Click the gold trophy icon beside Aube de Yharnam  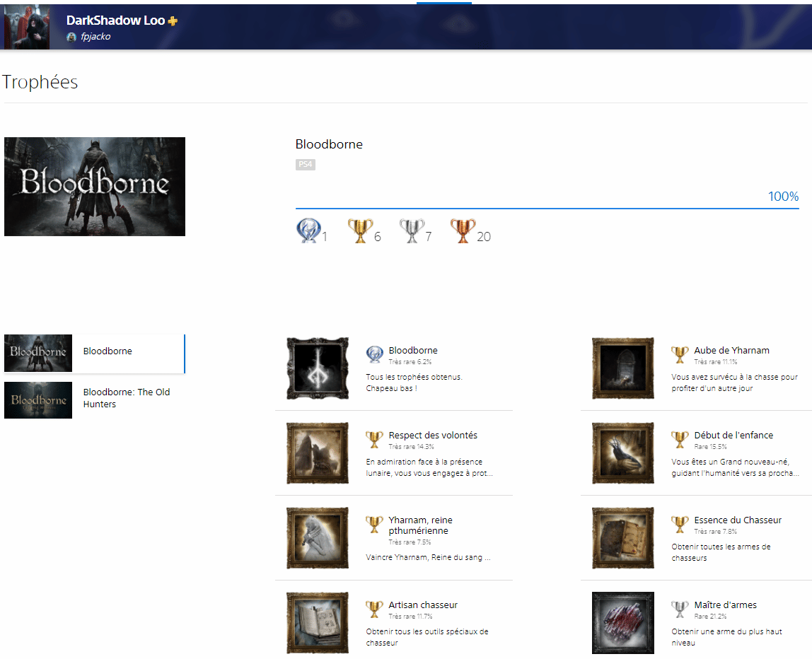680,354
